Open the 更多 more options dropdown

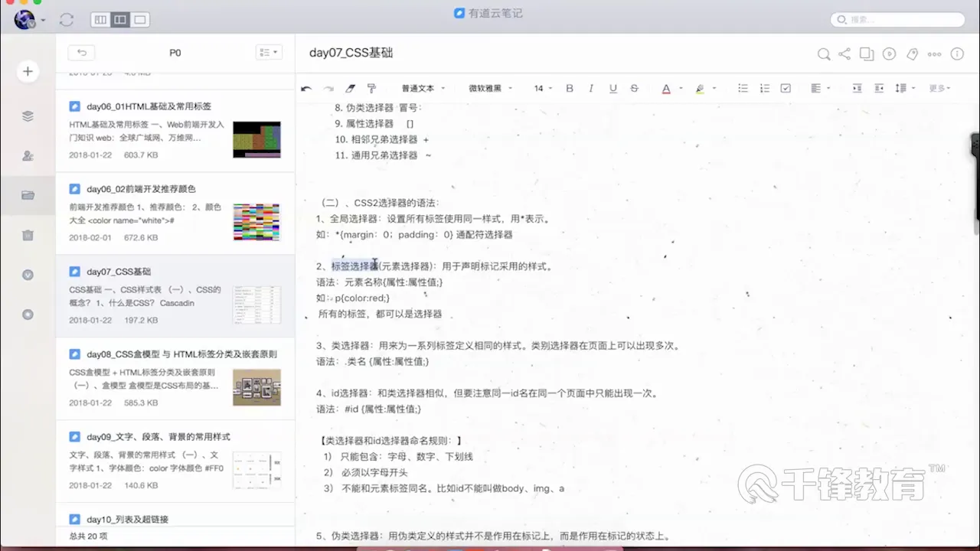(939, 89)
